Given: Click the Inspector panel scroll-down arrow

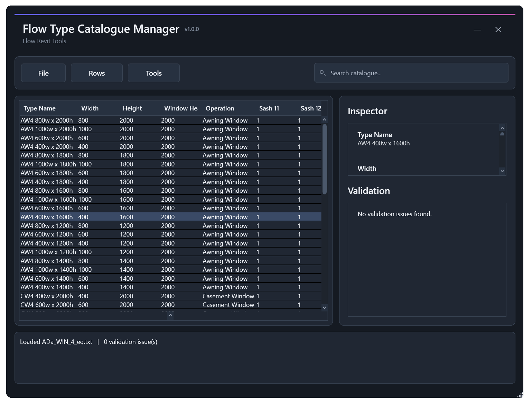Looking at the screenshot, I should [502, 171].
